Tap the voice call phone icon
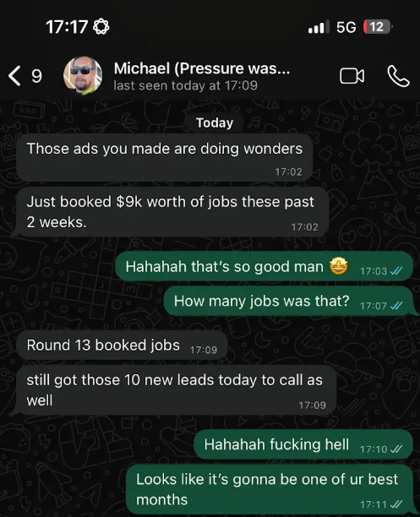This screenshot has height=517, width=420. click(398, 76)
